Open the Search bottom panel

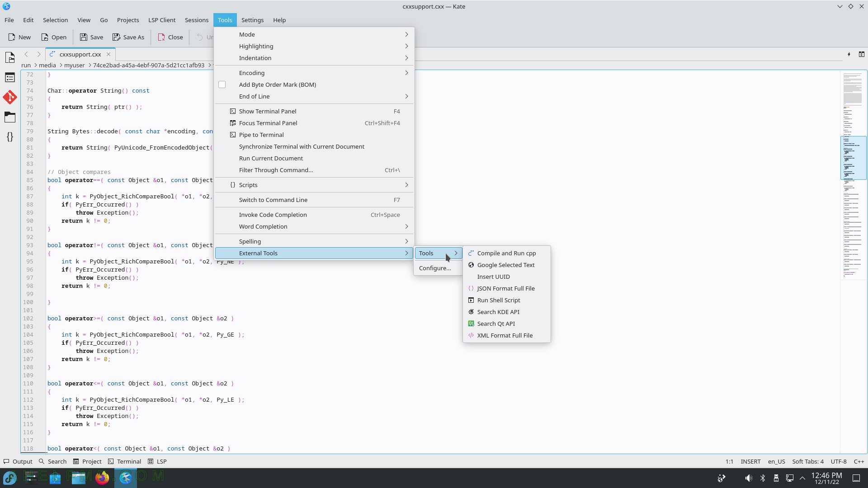pos(53,461)
